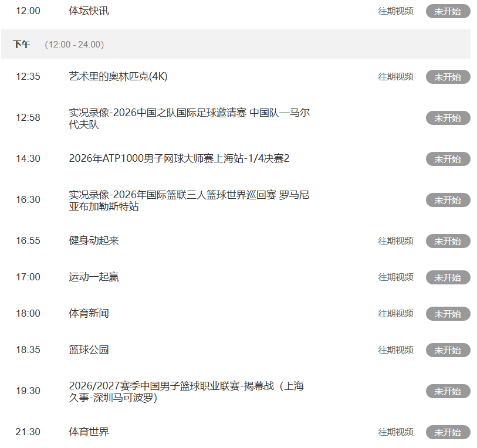This screenshot has height=448, width=477.
Task: Select 国际篮联三人篮球世界巡回赛 listing
Action: coord(189,201)
